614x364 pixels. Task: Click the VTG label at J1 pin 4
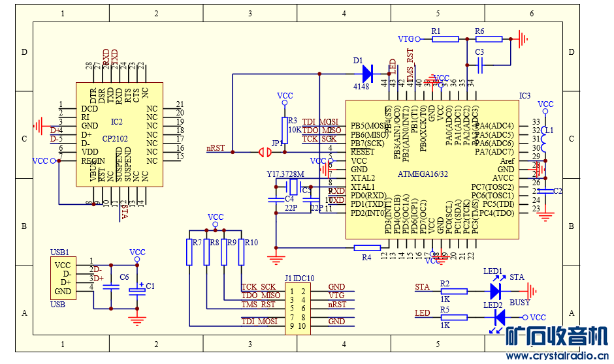pos(336,296)
